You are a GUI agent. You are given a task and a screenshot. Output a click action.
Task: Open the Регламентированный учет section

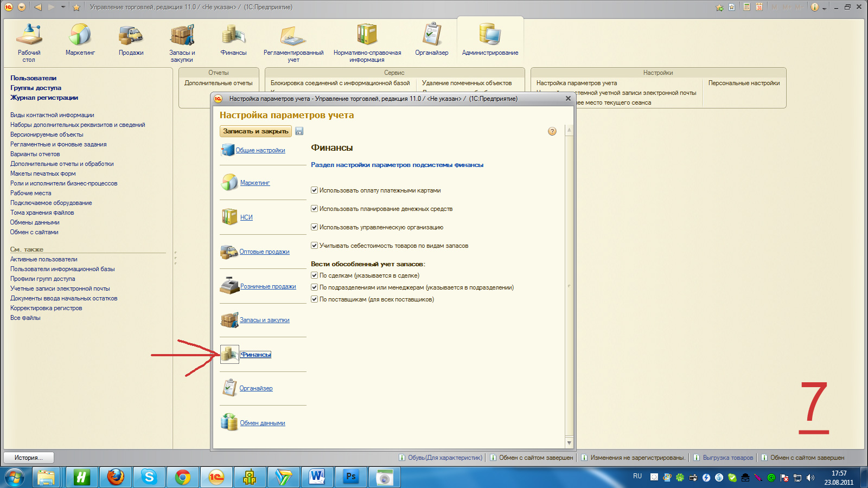click(293, 43)
